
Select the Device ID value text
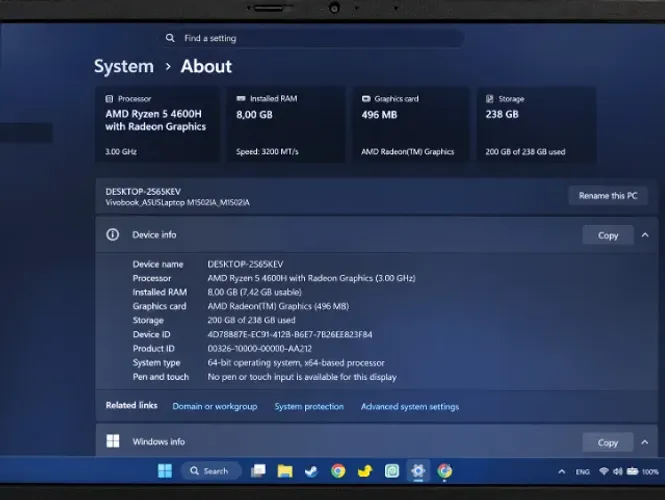(290, 335)
